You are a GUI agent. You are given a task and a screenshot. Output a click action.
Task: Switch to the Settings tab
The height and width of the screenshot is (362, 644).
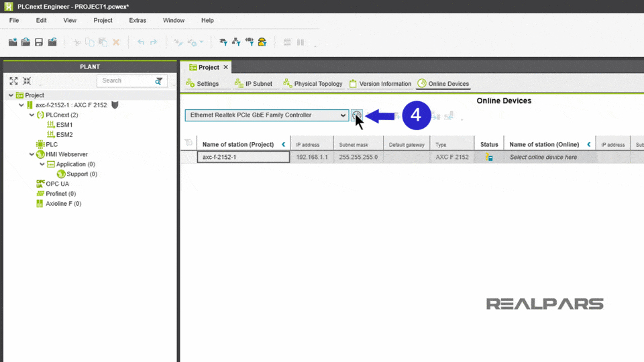point(203,84)
